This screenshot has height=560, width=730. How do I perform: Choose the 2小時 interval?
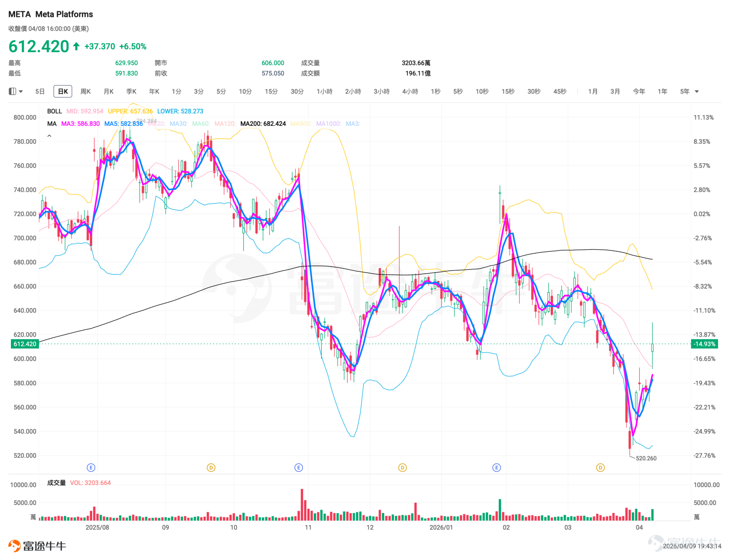(353, 92)
